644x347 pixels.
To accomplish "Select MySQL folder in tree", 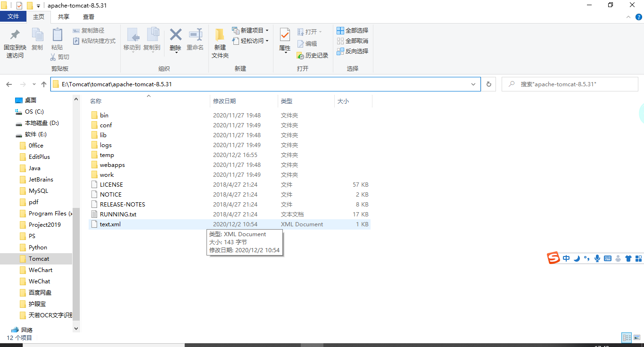I will (x=38, y=191).
